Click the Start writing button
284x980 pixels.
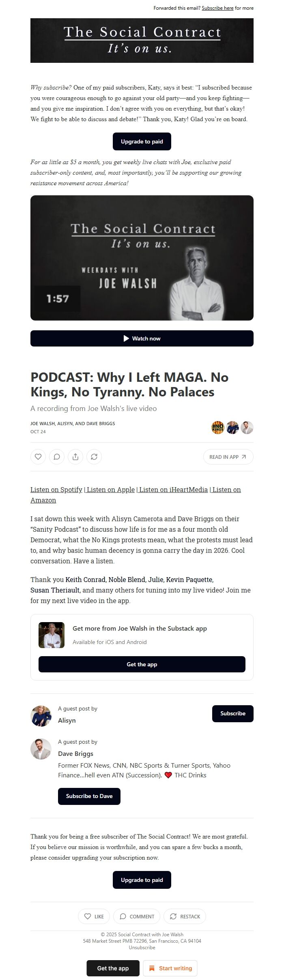coord(170,968)
